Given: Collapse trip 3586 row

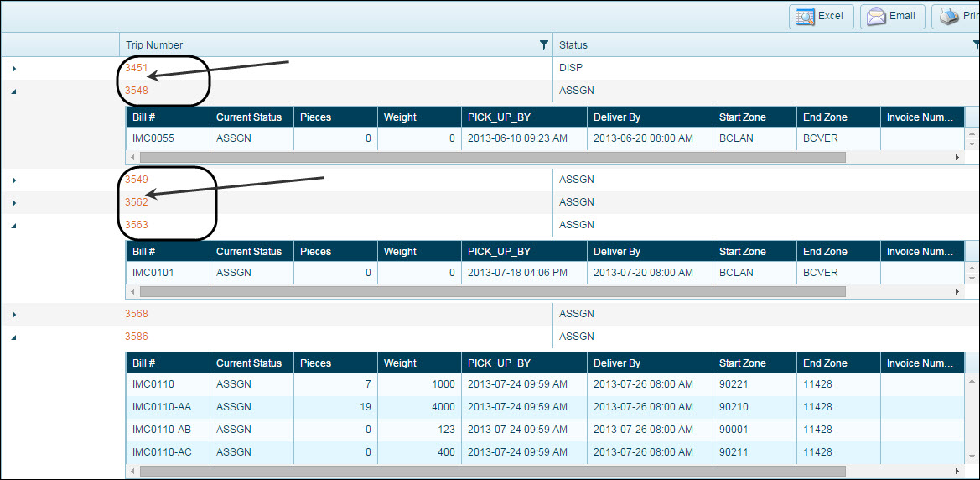Looking at the screenshot, I should (13, 337).
